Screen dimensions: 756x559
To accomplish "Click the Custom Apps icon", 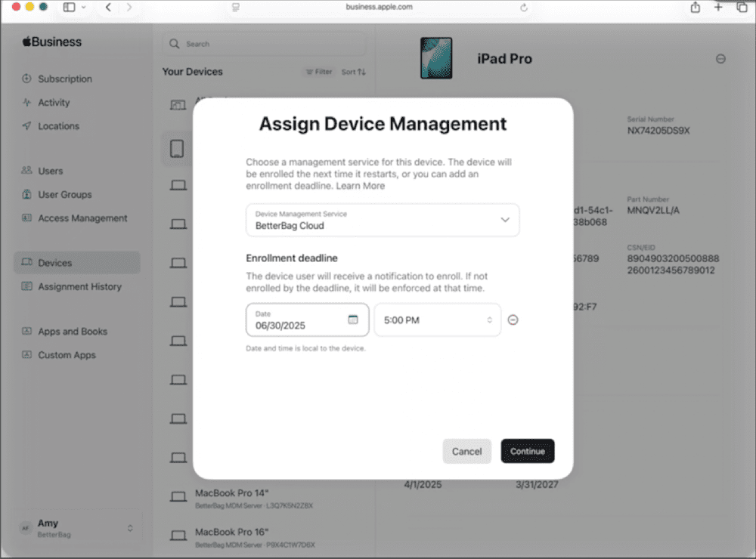I will coord(26,354).
